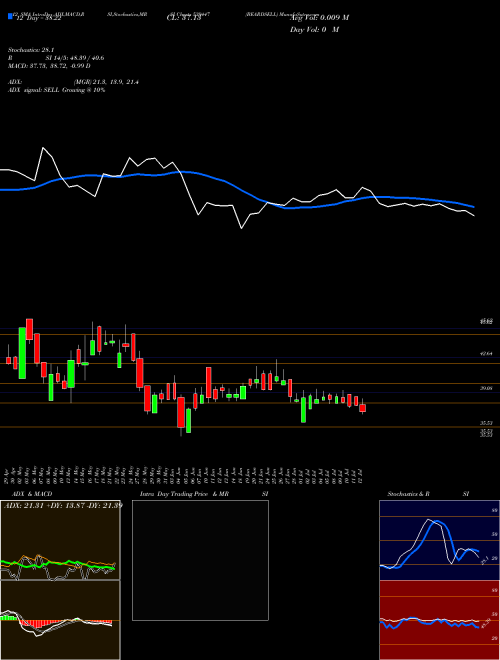Select the 'Day Vol: 0 M' text

(x=314, y=30)
